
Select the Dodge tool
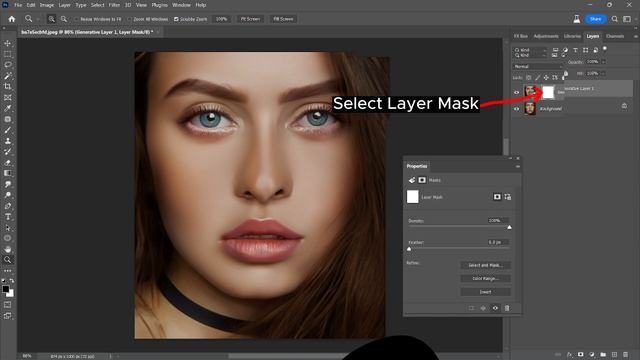click(7, 195)
